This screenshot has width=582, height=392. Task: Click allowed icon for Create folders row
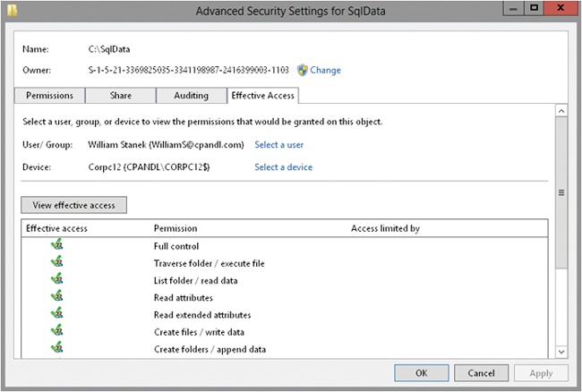click(56, 347)
